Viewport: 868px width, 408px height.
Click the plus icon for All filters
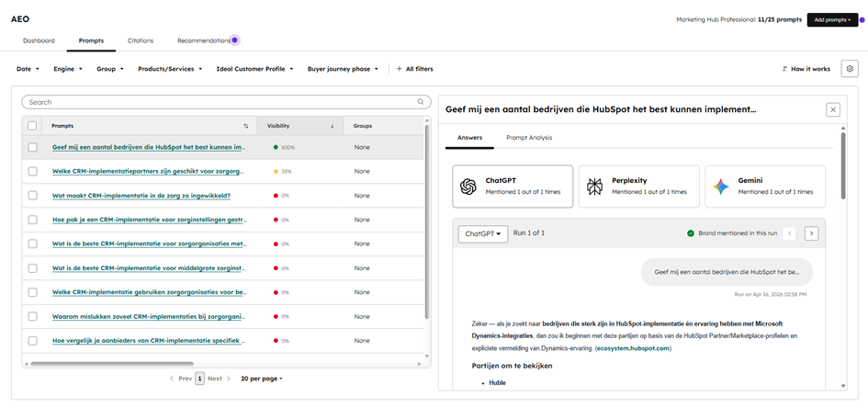400,69
